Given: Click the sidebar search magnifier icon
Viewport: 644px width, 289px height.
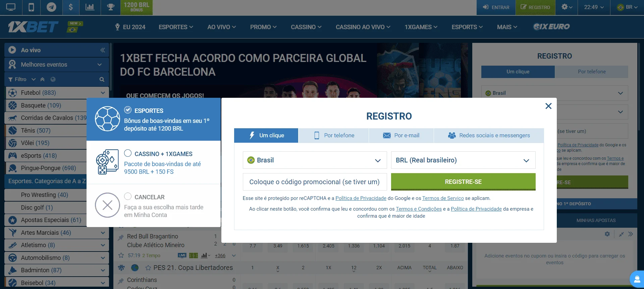Looking at the screenshot, I should click(102, 79).
